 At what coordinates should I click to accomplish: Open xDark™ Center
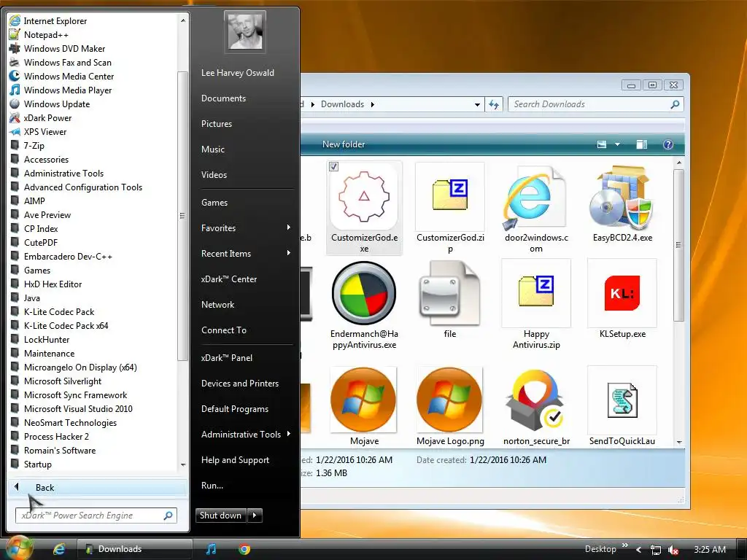tap(228, 279)
